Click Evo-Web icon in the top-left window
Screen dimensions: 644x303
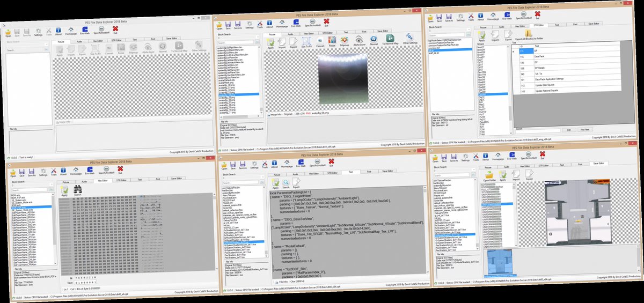tap(85, 31)
